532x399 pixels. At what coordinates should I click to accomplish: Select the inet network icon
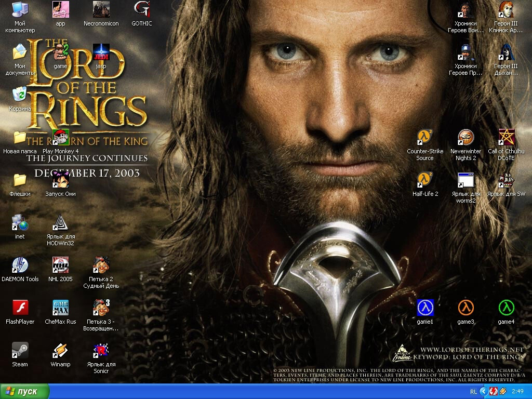coord(20,222)
